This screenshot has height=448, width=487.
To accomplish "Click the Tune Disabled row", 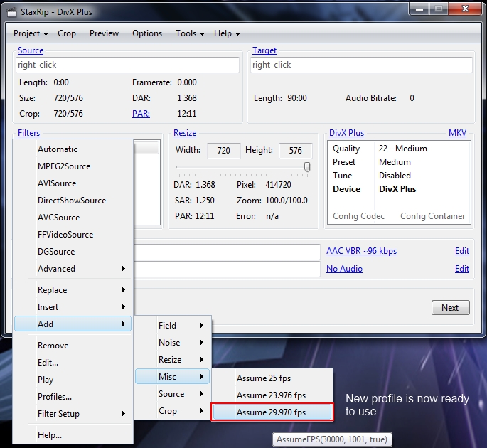I will point(399,176).
